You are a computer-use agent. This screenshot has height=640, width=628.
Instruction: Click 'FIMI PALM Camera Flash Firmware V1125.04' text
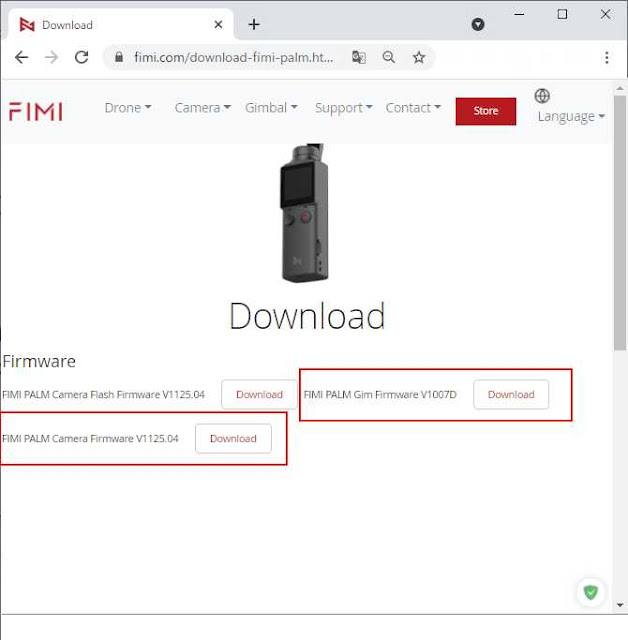(103, 395)
